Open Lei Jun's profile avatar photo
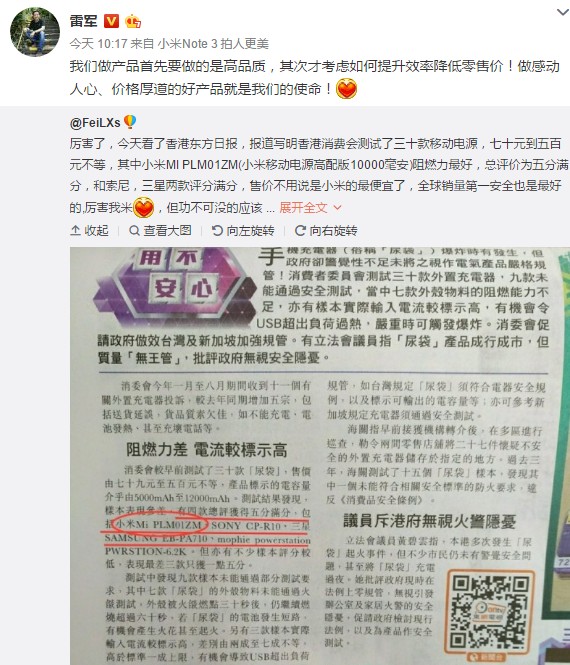 tap(35, 31)
